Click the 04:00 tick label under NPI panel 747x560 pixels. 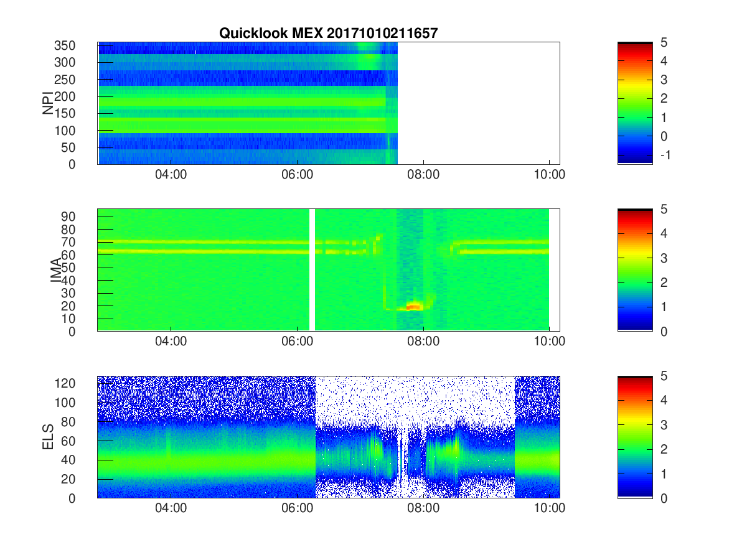click(x=171, y=175)
